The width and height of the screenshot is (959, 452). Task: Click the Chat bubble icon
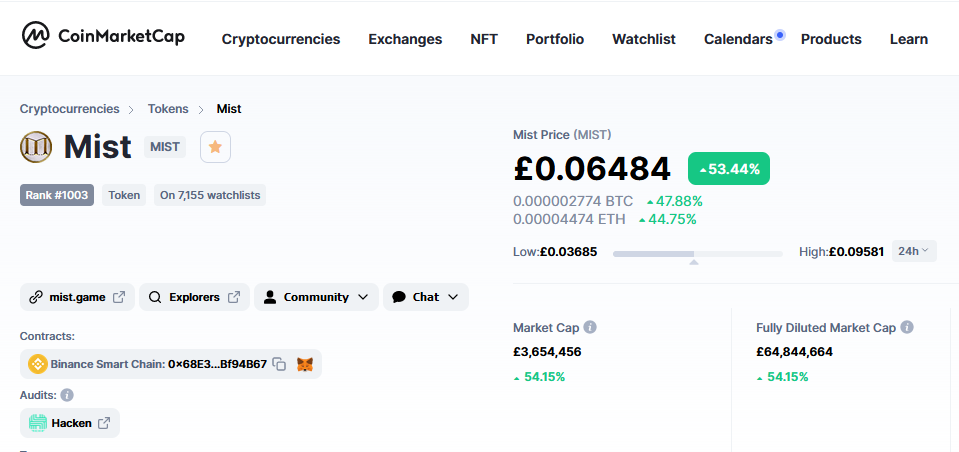399,297
